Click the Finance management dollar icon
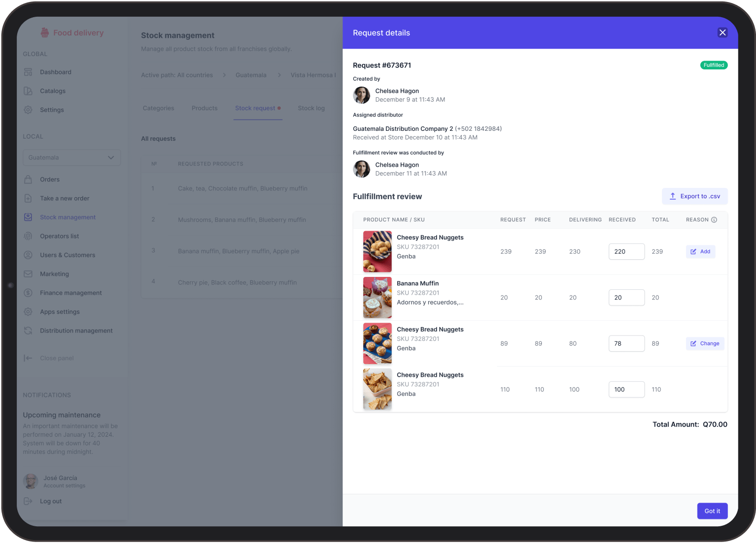Viewport: 756px width, 543px height. pos(28,293)
